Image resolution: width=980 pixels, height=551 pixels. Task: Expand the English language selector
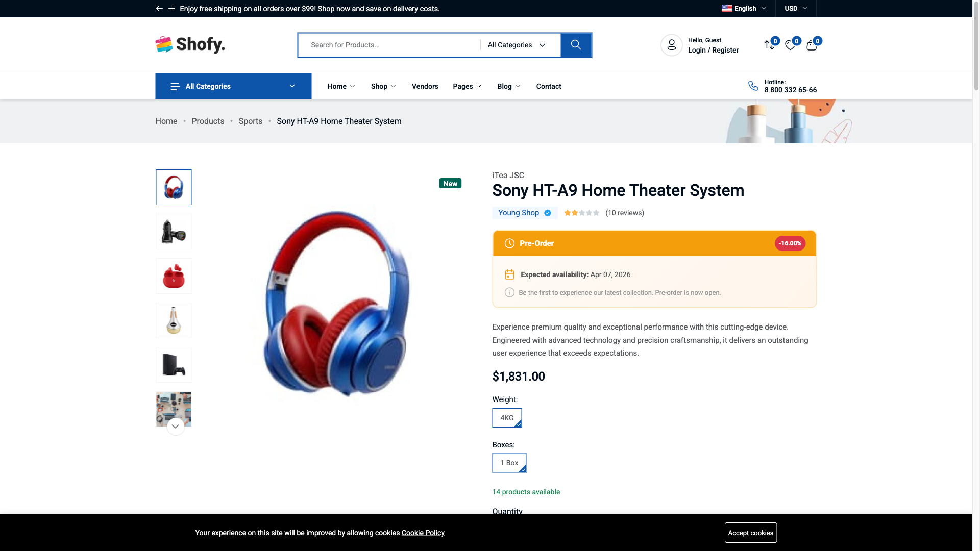[744, 8]
